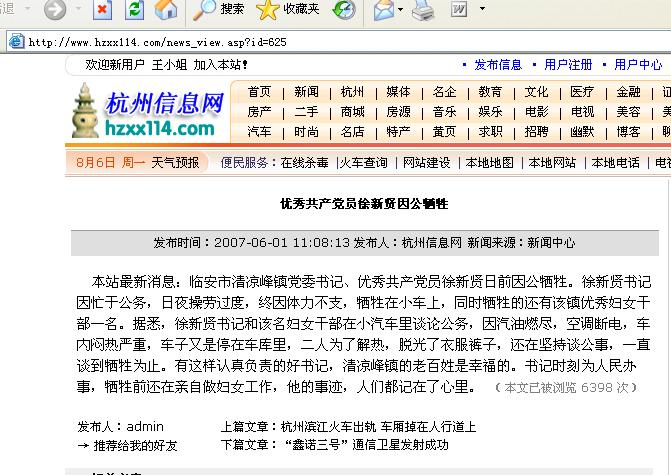Stop page loading with red X icon
The width and height of the screenshot is (671, 475).
[x=103, y=9]
